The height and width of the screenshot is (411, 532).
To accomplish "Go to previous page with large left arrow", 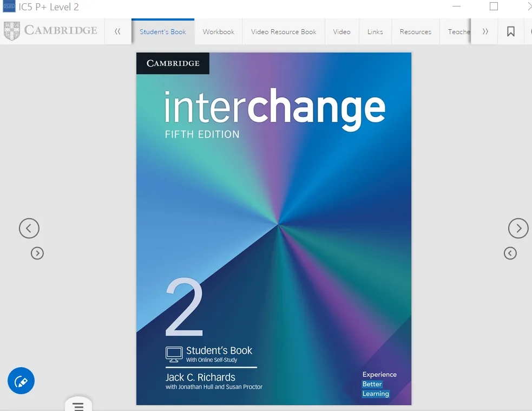I will (29, 228).
